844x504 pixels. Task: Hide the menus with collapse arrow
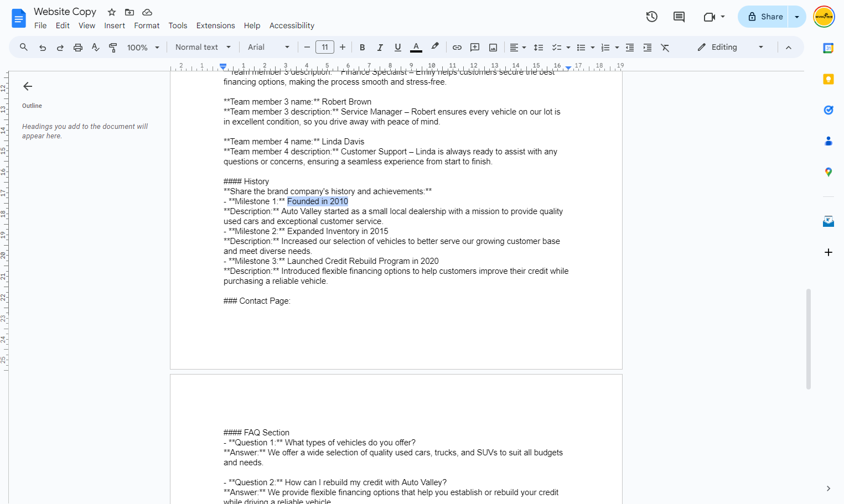(789, 48)
